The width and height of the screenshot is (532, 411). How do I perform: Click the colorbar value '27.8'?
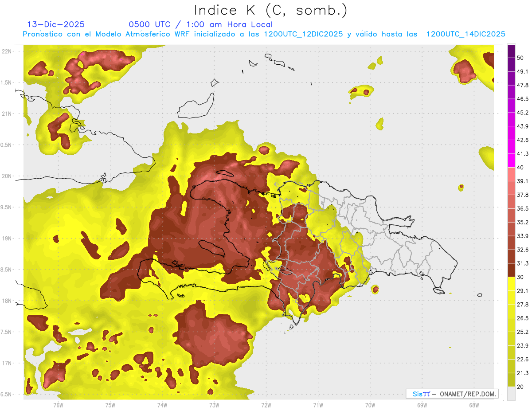tap(523, 305)
